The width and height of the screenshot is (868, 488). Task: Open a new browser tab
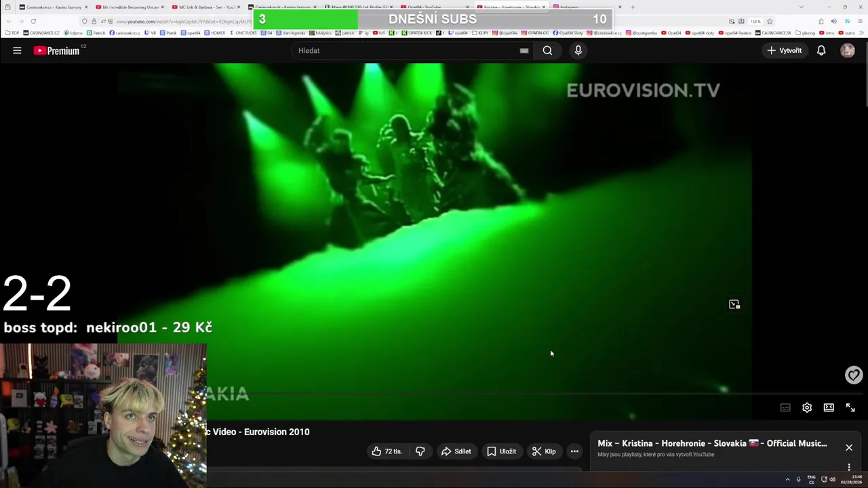tap(633, 7)
